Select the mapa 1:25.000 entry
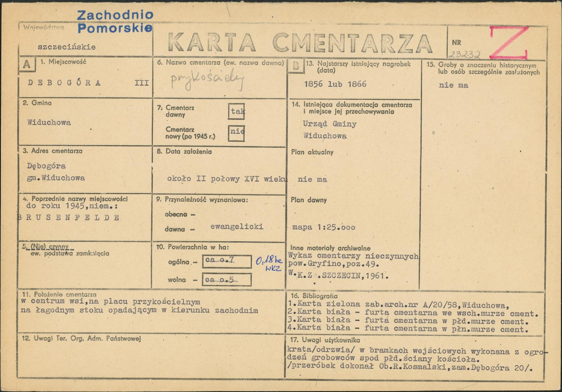 [x=323, y=227]
